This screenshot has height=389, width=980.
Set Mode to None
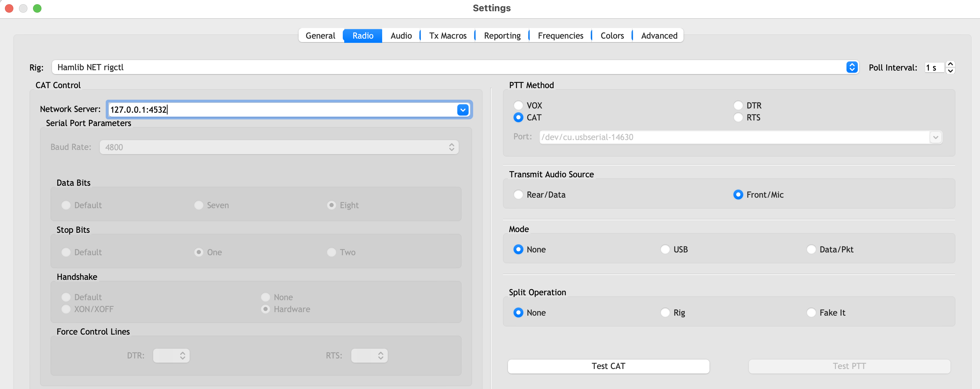[529, 250]
